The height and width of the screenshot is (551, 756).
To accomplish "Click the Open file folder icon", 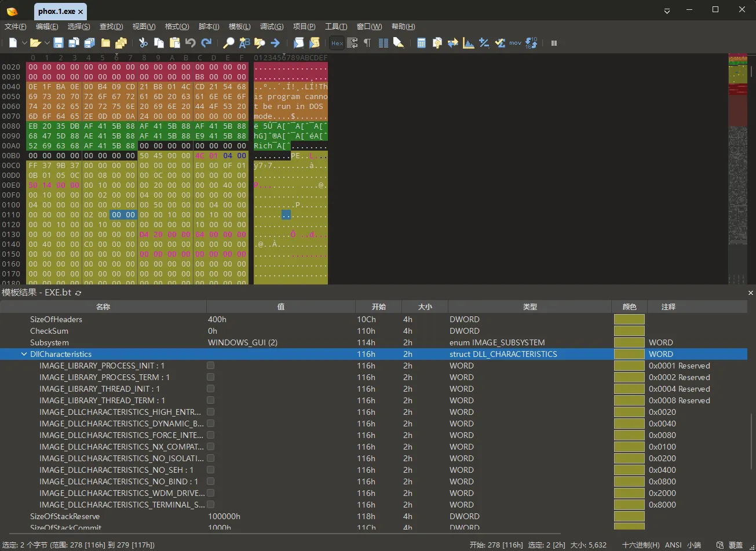I will tap(35, 43).
